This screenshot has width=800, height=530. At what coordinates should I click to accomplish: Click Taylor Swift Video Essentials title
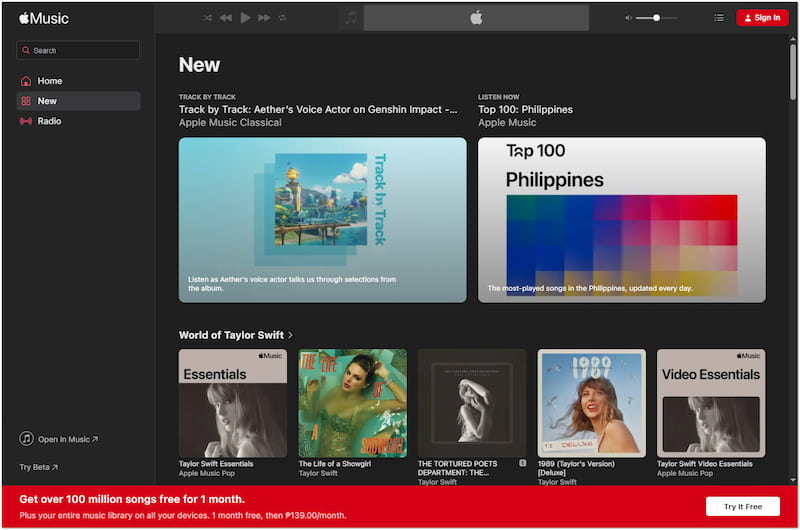pyautogui.click(x=705, y=464)
